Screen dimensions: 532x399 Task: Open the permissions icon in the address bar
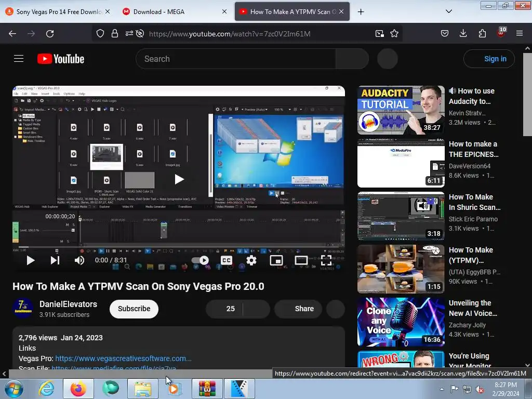[x=129, y=33]
